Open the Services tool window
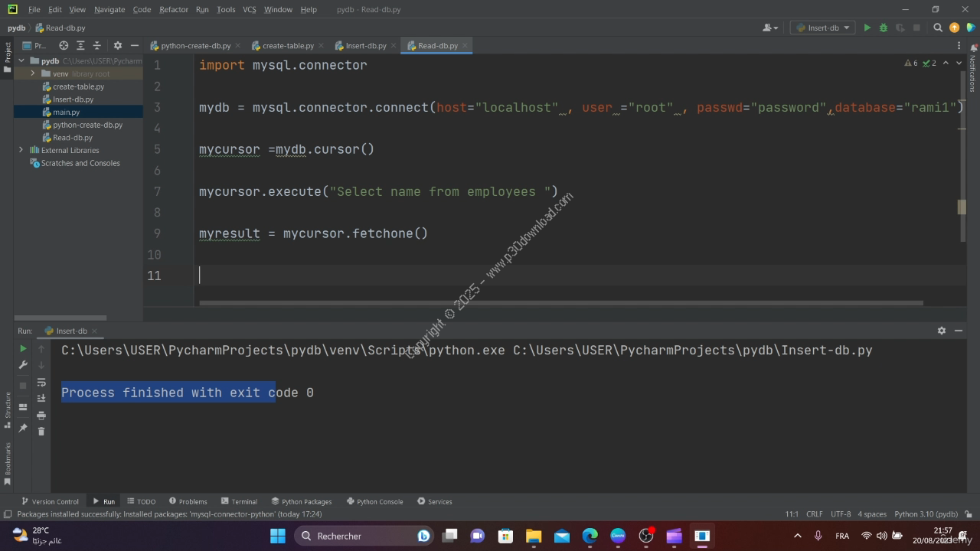This screenshot has width=980, height=551. click(434, 501)
